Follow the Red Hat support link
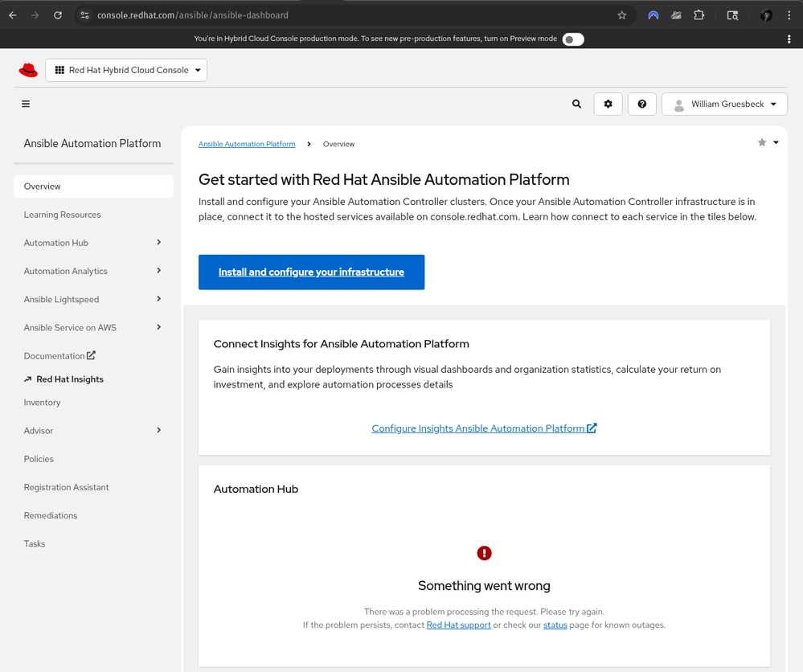 458,625
